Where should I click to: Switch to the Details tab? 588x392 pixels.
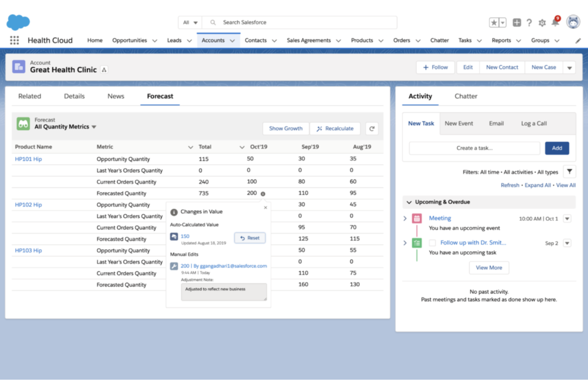[74, 96]
